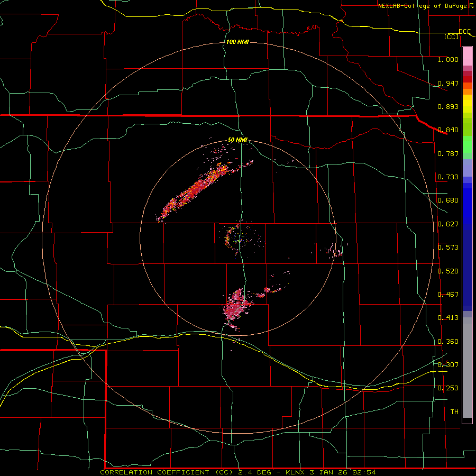Select the 0.627 value on the scale
This screenshot has height=476, width=476.
pos(448,224)
